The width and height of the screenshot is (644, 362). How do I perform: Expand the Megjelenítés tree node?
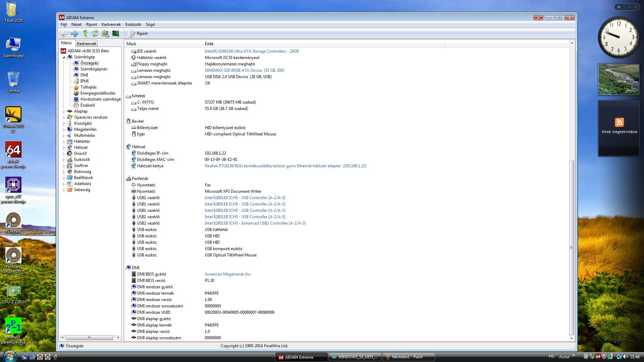tap(64, 130)
